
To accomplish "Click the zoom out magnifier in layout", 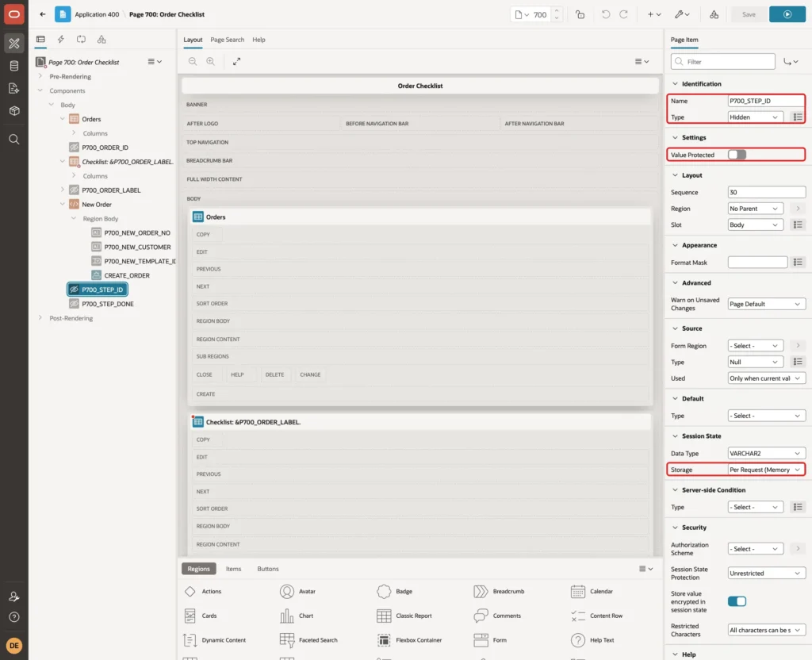I will [x=193, y=61].
